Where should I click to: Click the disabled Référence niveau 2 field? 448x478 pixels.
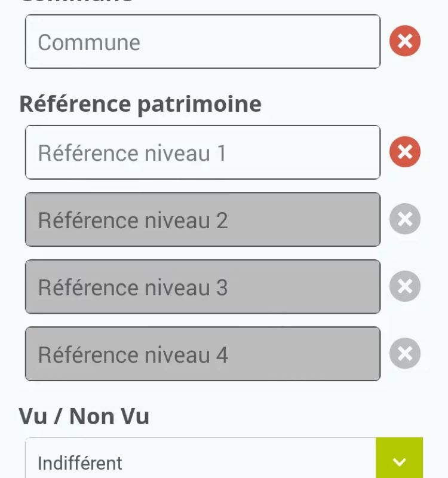[203, 219]
